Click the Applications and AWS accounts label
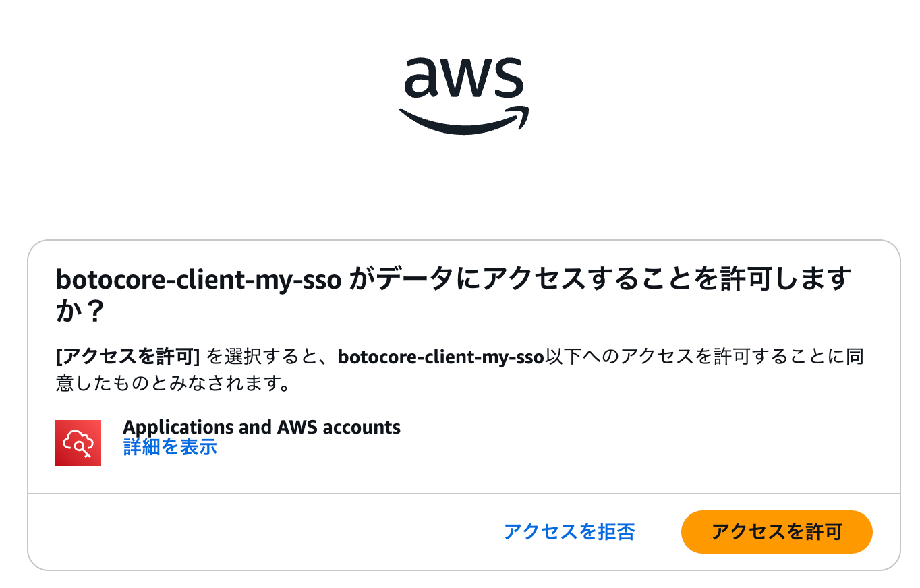 click(x=262, y=427)
